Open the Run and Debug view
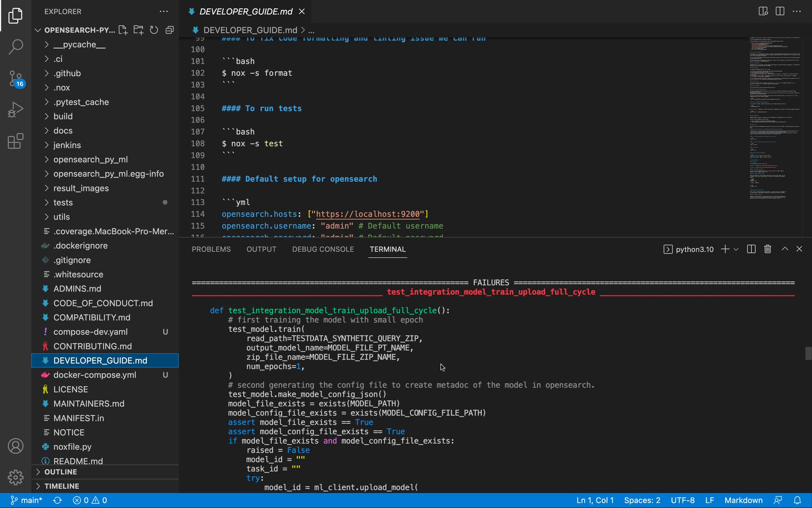 (x=16, y=110)
